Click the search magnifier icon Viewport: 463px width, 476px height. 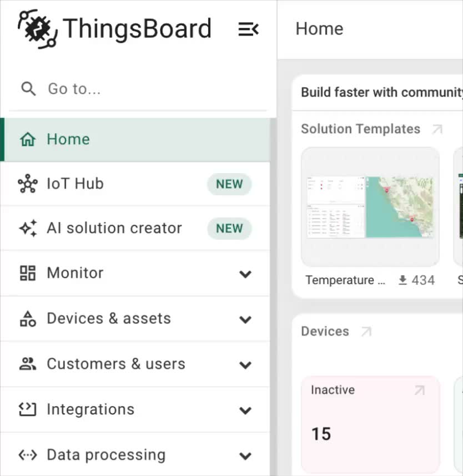coord(28,89)
